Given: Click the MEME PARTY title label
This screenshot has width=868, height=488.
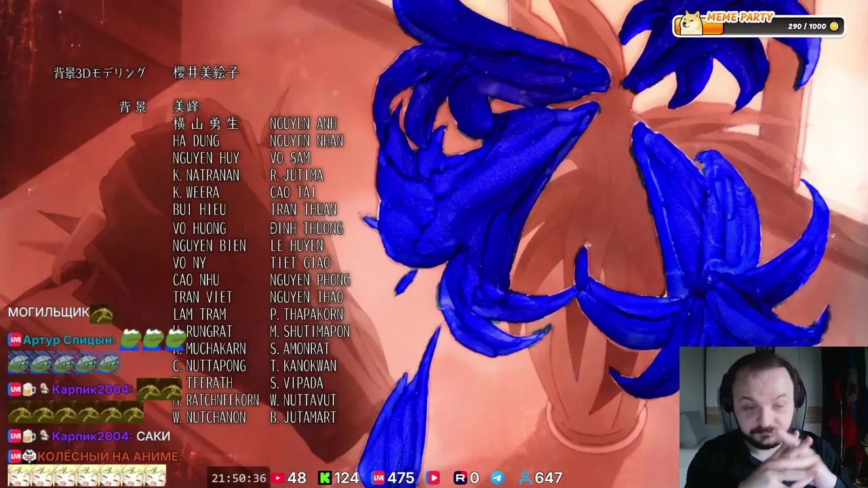Looking at the screenshot, I should (740, 17).
